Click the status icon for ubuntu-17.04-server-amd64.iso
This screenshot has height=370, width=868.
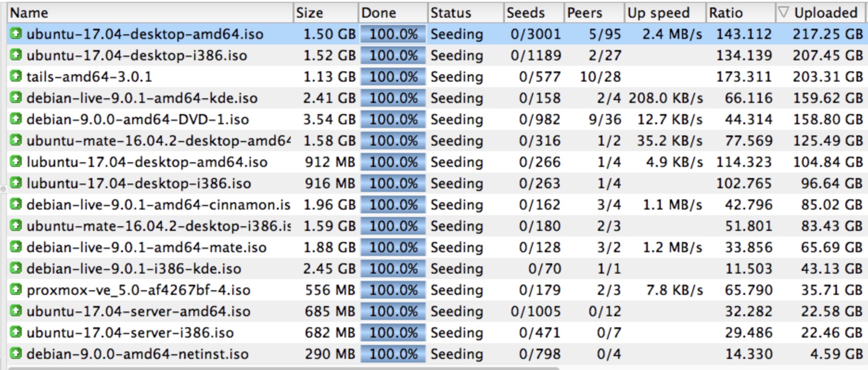pyautogui.click(x=16, y=311)
